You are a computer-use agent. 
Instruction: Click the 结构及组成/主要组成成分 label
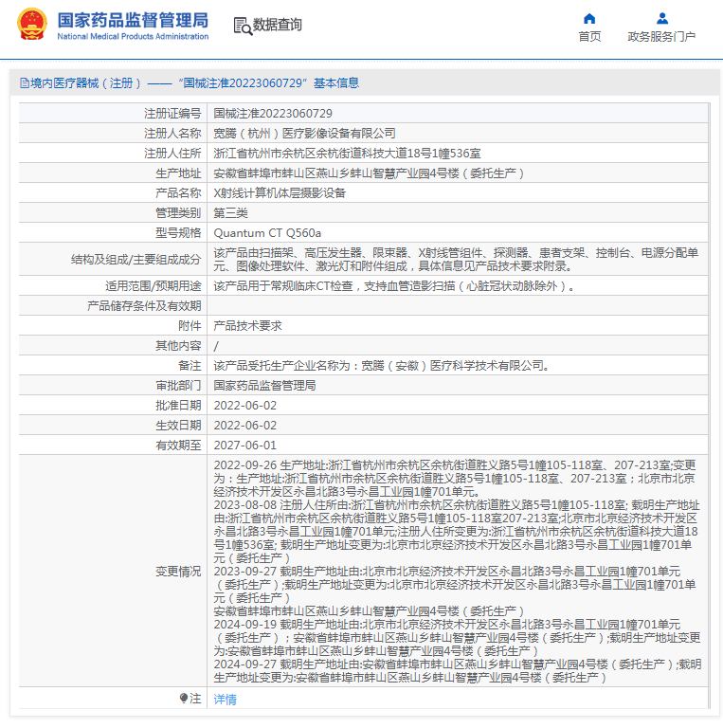pyautogui.click(x=136, y=259)
